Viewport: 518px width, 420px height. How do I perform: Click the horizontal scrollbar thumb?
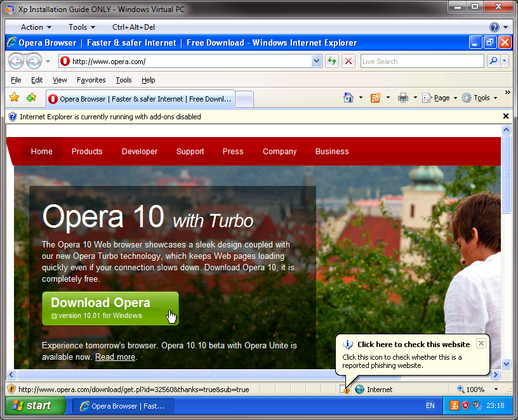[x=209, y=374]
